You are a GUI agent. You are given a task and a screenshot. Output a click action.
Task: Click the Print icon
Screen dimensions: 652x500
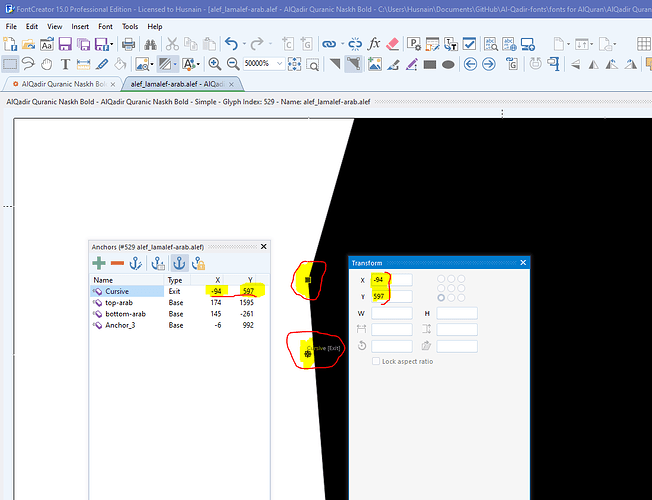128,44
